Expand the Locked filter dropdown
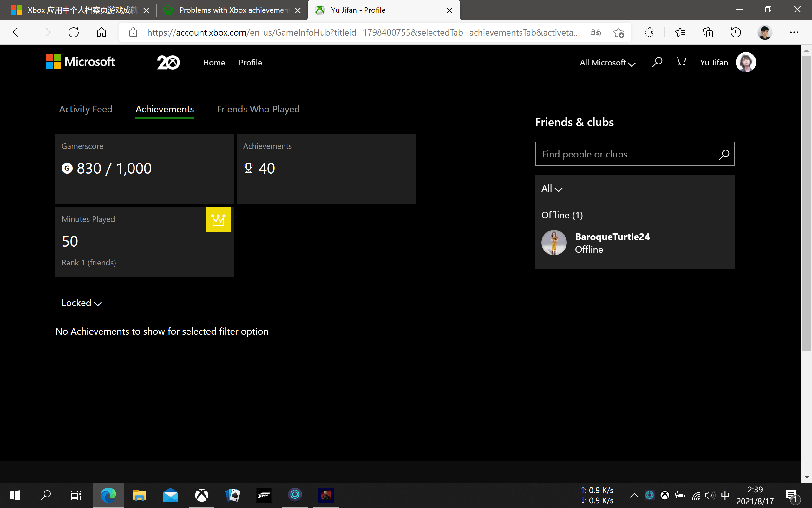This screenshot has width=812, height=508. (x=82, y=303)
